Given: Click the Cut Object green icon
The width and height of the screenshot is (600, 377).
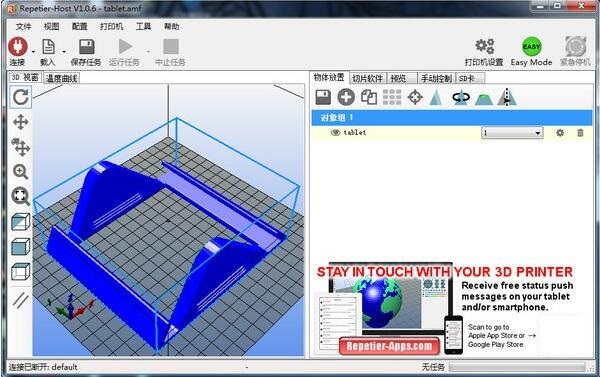Looking at the screenshot, I should pos(484,99).
